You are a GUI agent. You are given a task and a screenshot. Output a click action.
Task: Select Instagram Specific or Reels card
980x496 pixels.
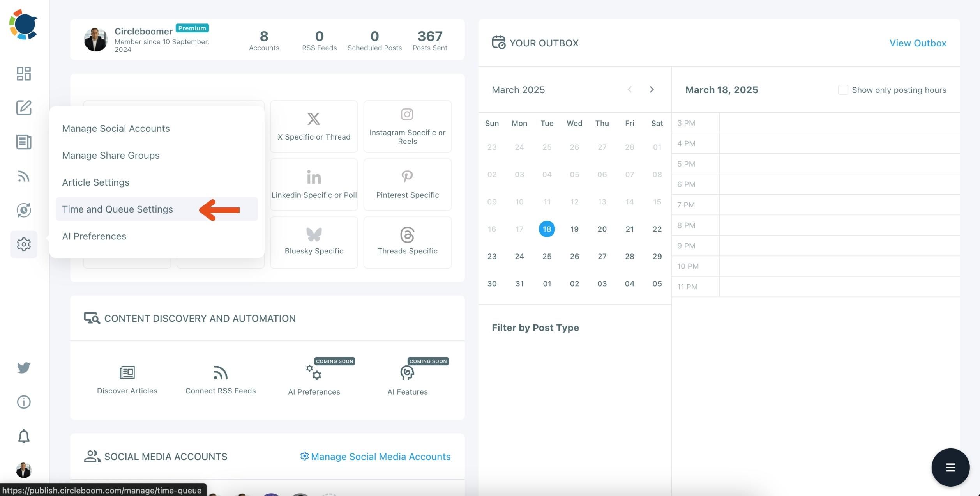pos(408,126)
